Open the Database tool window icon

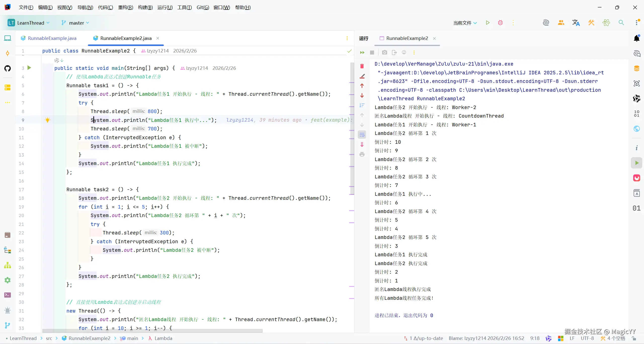(637, 68)
